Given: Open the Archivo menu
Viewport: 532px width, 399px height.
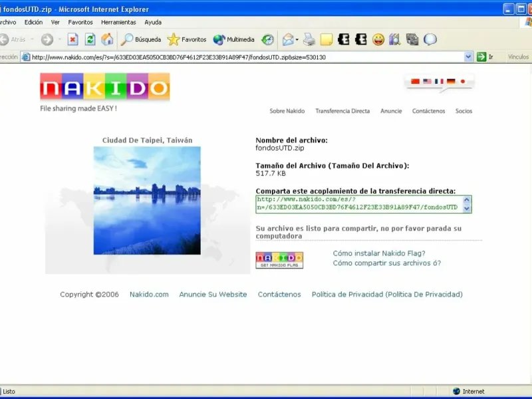Looking at the screenshot, I should click(7, 23).
